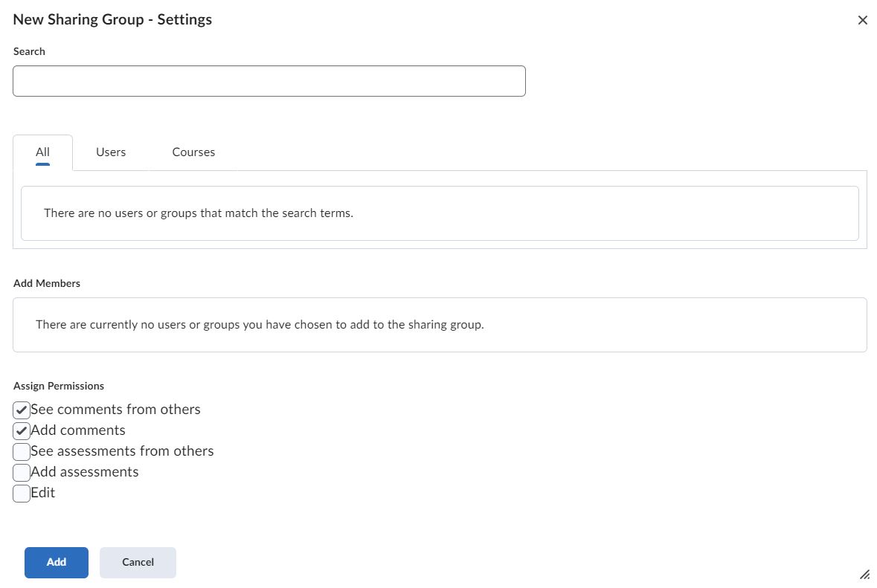Image resolution: width=877 pixels, height=588 pixels.
Task: Click the dialog title text
Action: click(112, 19)
